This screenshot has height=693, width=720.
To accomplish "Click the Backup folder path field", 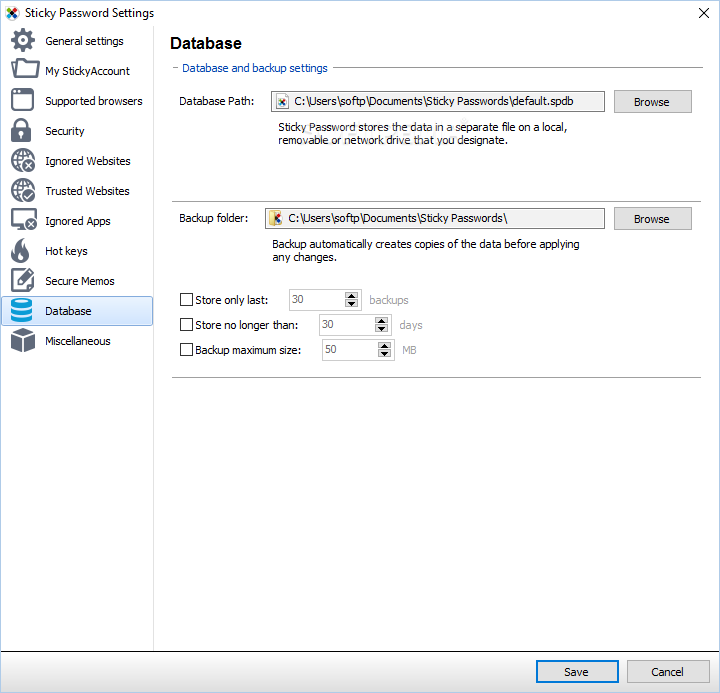I will [434, 219].
